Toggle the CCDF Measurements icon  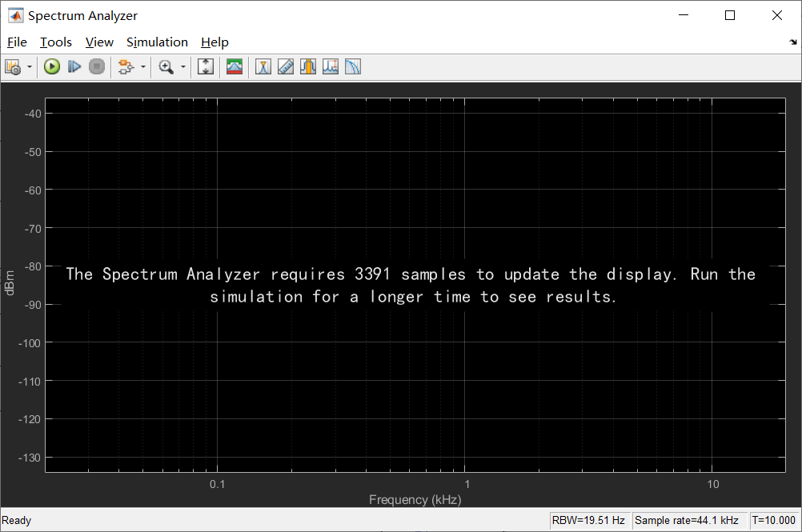353,66
